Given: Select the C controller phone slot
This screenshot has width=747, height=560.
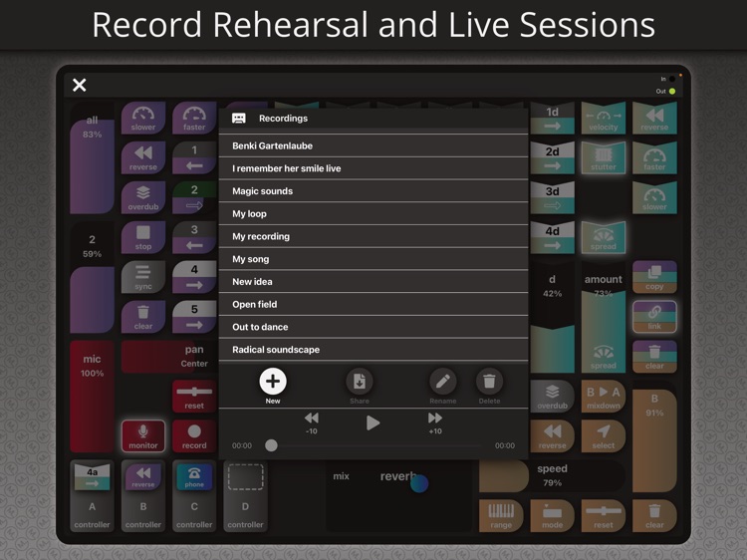Looking at the screenshot, I should [194, 496].
